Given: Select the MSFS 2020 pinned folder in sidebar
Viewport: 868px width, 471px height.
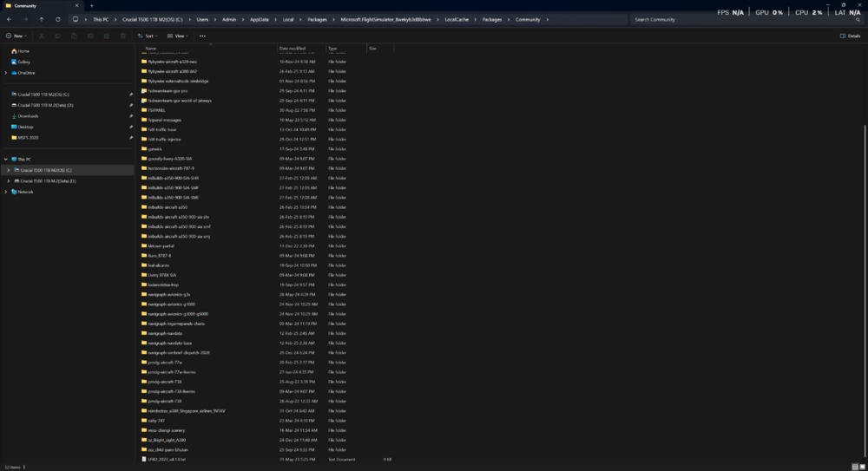Looking at the screenshot, I should [29, 137].
